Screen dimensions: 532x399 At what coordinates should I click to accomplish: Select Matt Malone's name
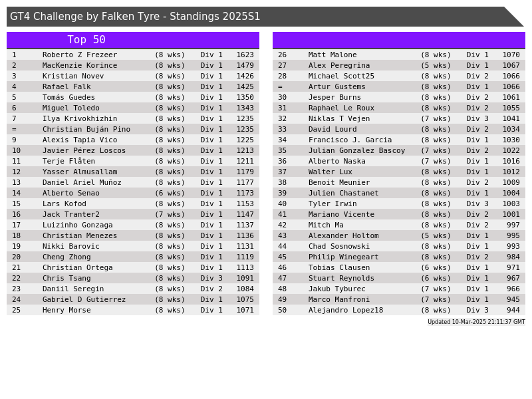click(332, 55)
